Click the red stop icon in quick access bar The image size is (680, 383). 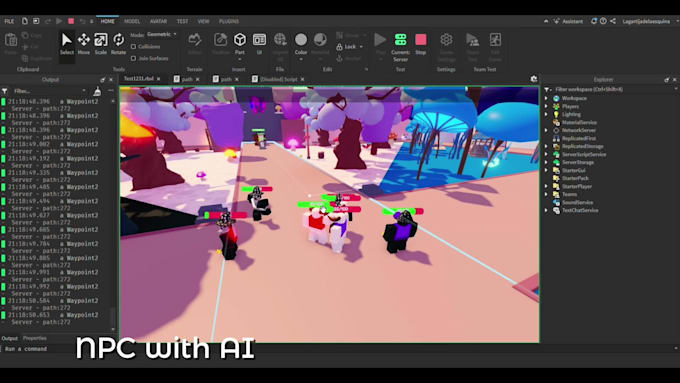pyautogui.click(x=71, y=21)
